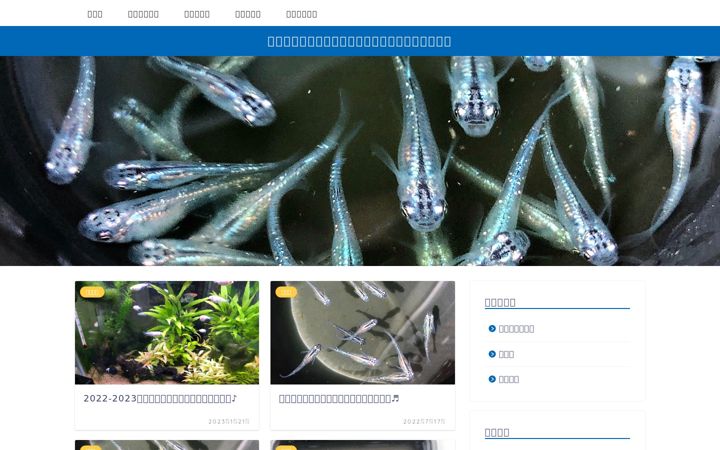Click the chevron icon of second sidebar category
The height and width of the screenshot is (450, 720).
(492, 354)
